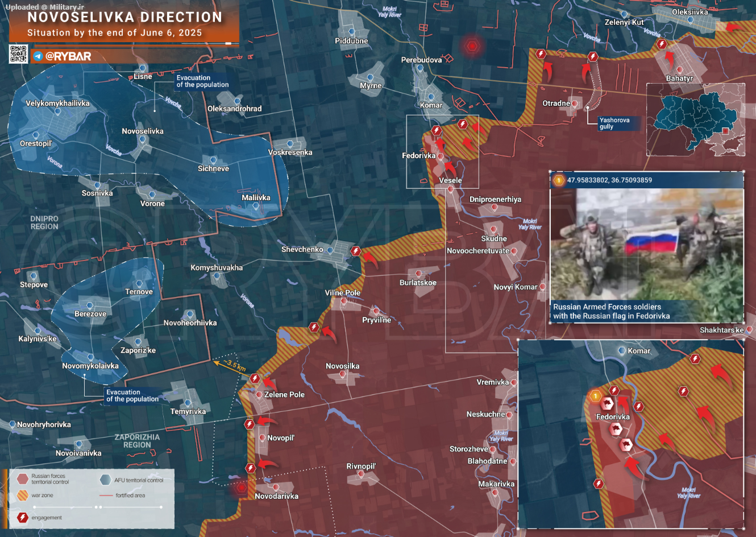Click the Novoivanivka settlement pin
This screenshot has width=756, height=537.
(x=79, y=444)
